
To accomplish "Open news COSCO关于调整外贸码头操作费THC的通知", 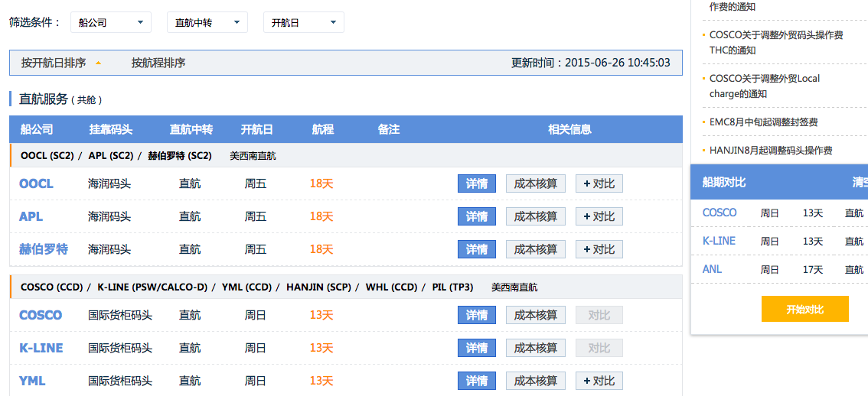I will (776, 43).
